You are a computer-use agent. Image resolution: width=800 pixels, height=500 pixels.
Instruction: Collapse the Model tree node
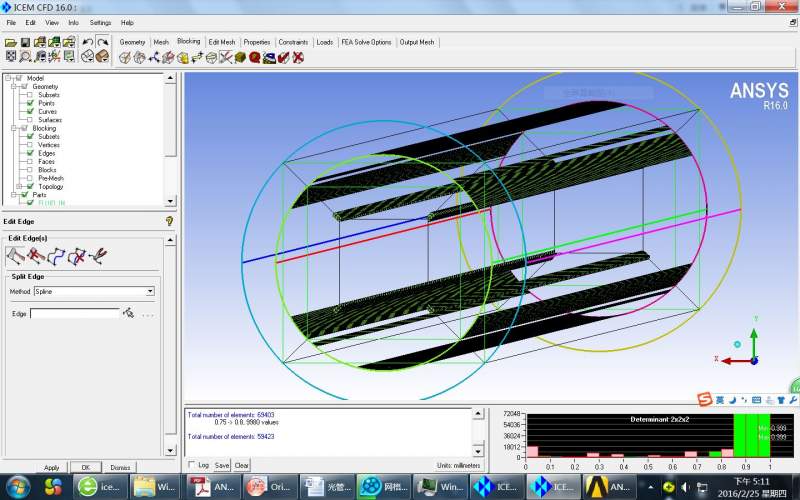(8, 78)
